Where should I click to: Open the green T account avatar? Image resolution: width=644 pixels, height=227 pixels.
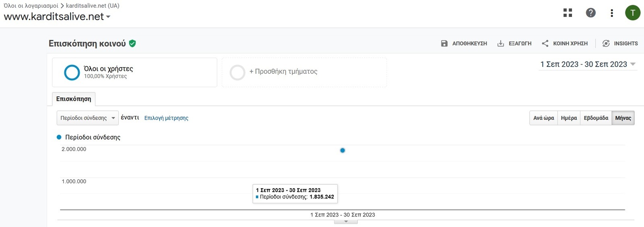(x=633, y=13)
